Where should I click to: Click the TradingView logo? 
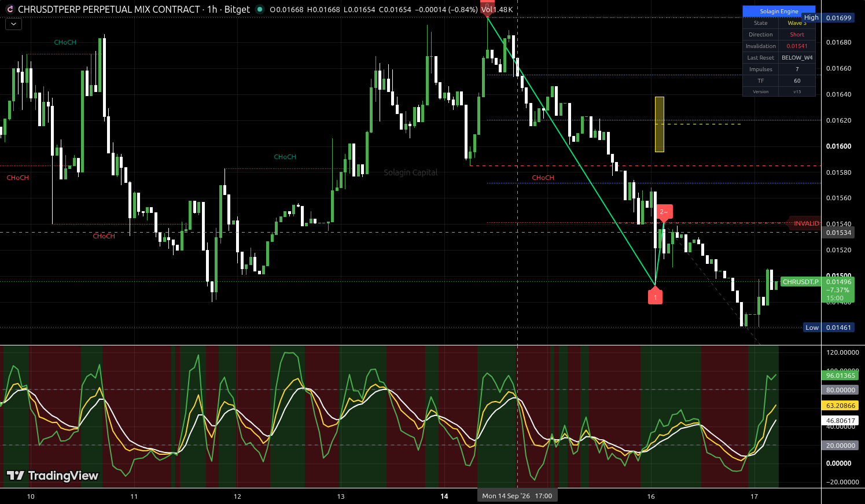pyautogui.click(x=53, y=476)
